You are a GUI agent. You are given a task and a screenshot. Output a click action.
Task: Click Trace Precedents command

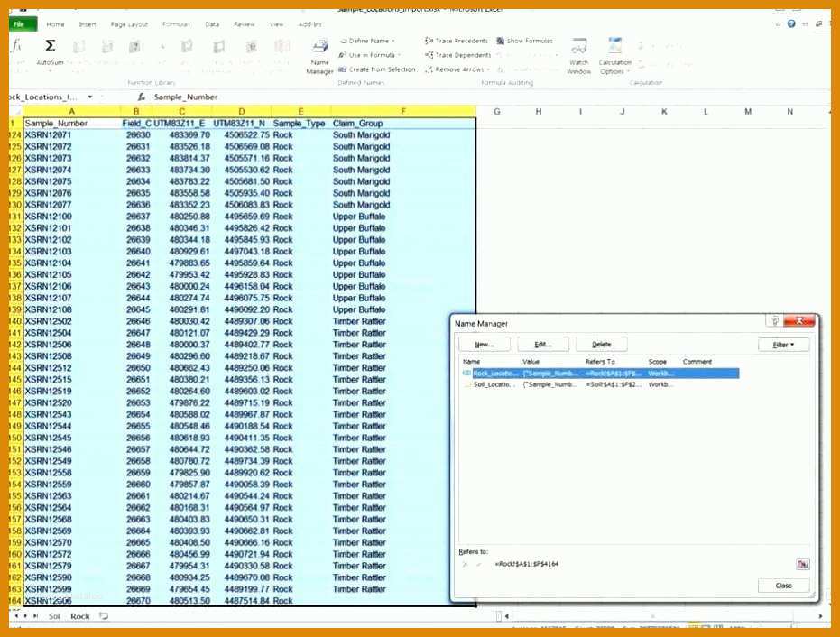[x=457, y=41]
